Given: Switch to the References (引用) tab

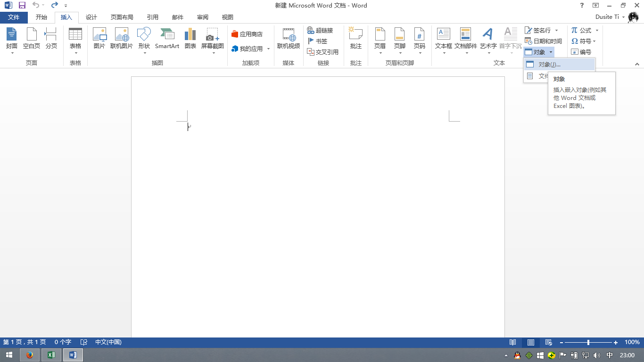Looking at the screenshot, I should [x=153, y=17].
